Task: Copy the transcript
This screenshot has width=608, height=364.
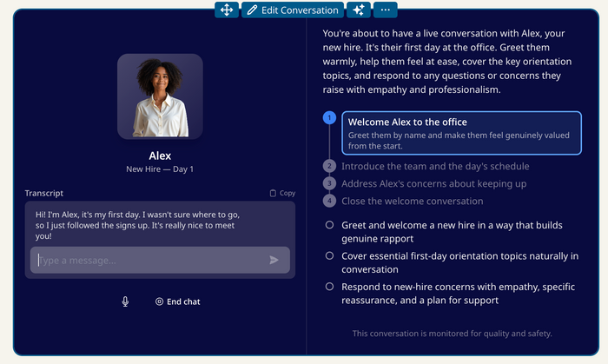Action: [x=282, y=193]
